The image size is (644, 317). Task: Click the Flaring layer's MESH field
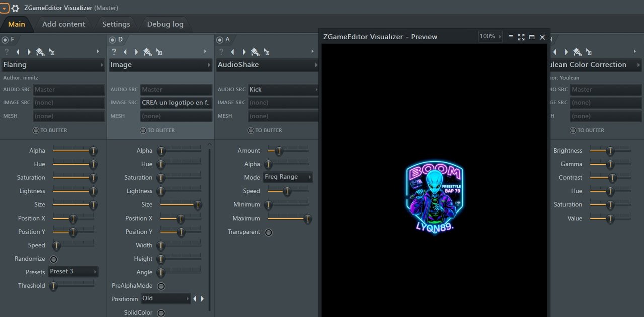point(69,116)
